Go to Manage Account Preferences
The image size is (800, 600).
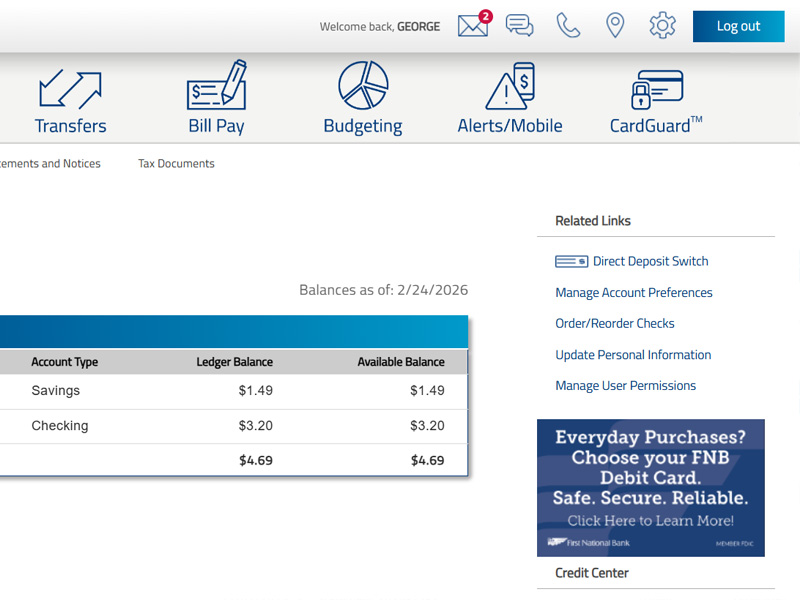click(634, 293)
